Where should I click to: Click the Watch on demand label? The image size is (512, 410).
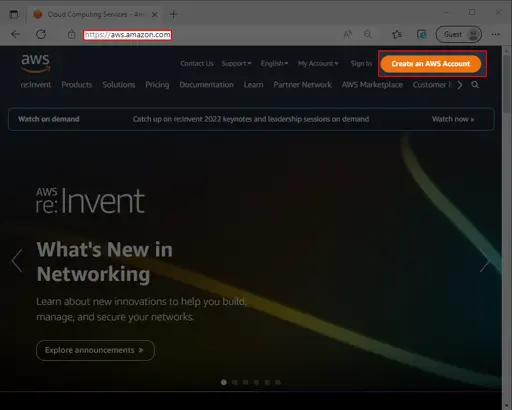pyautogui.click(x=49, y=119)
